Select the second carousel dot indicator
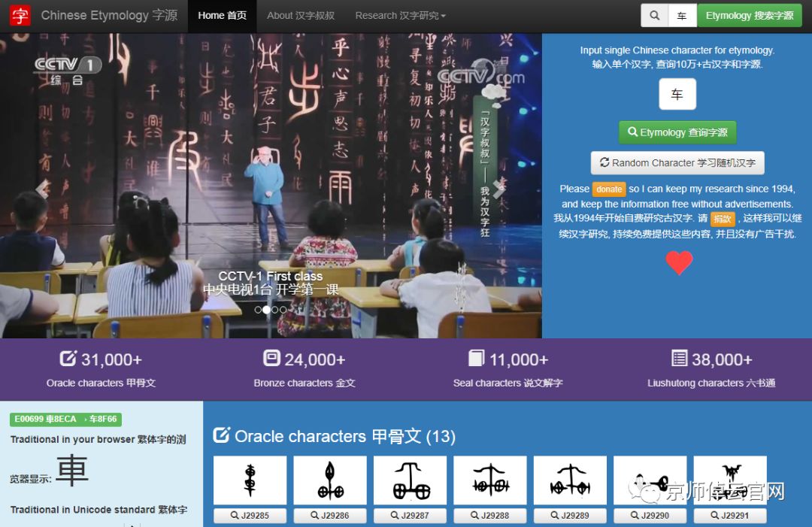Screen dimensions: 812x527 [x=266, y=309]
